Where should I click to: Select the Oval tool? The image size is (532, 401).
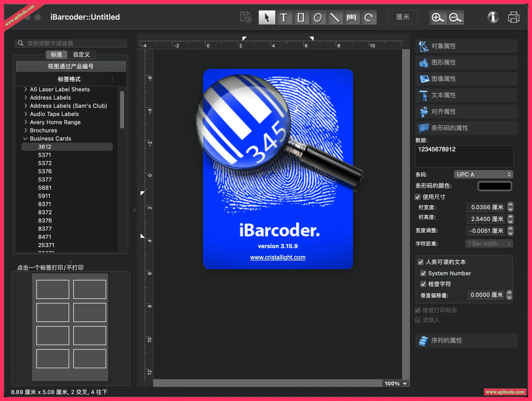pos(317,17)
